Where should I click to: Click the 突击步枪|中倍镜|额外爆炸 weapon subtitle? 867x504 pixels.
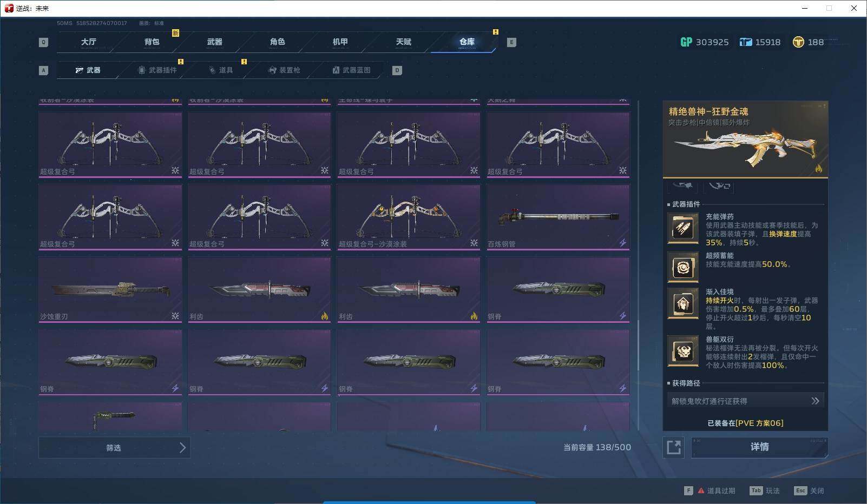pos(708,123)
